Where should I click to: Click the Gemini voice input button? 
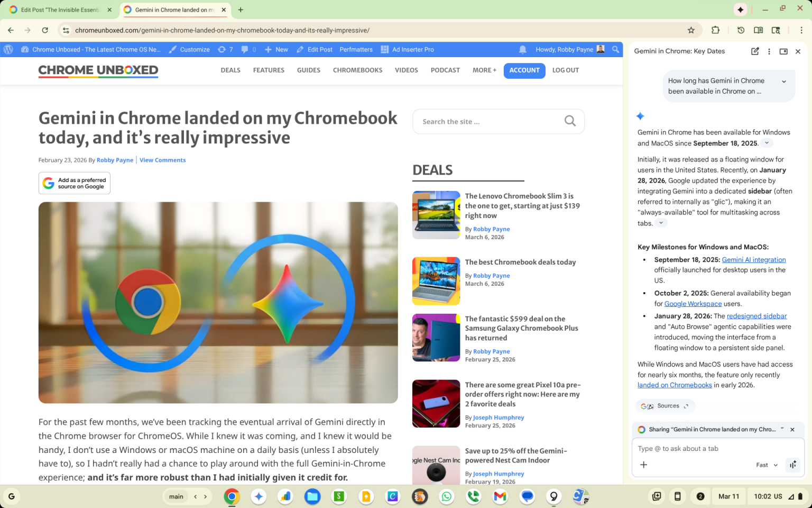[x=793, y=465]
